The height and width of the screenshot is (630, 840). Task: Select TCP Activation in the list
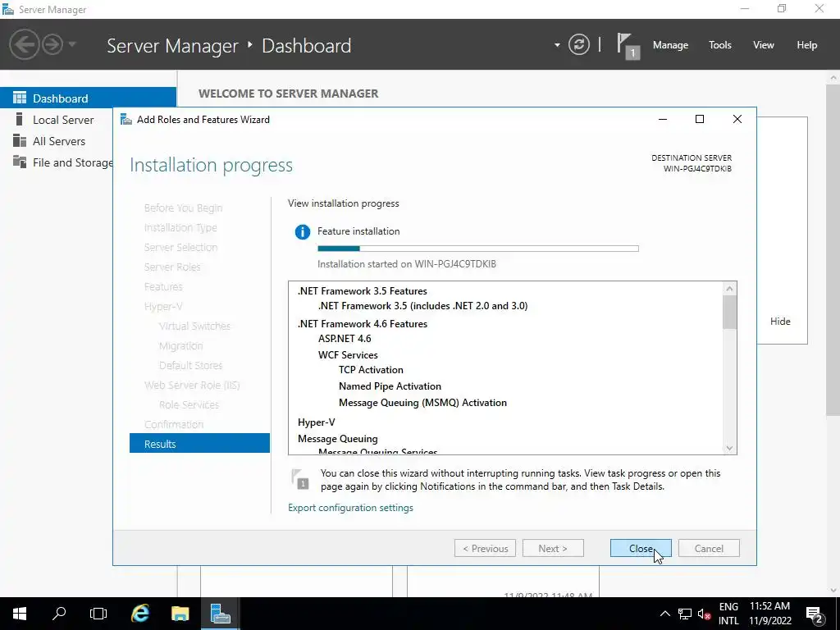(371, 370)
